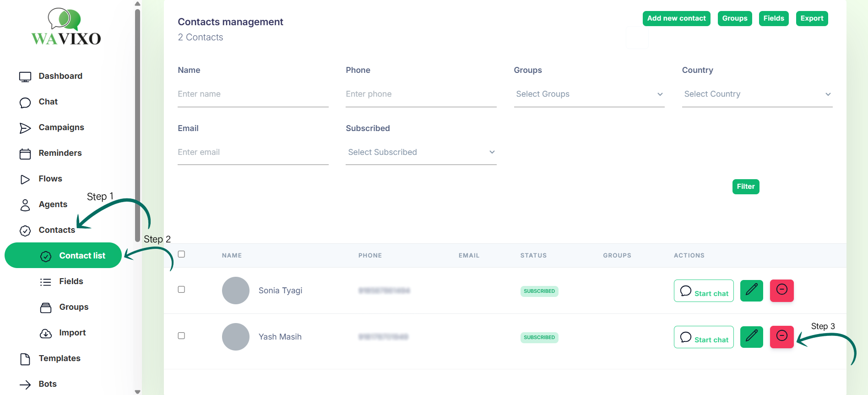This screenshot has height=395, width=868.
Task: Click the red remove icon for Sonia Tyagi
Action: point(781,291)
